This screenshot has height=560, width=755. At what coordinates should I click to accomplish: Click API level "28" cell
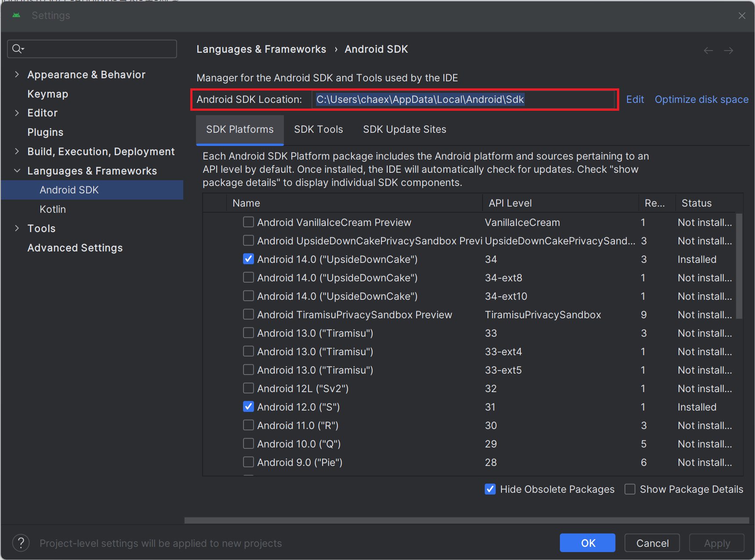point(491,462)
